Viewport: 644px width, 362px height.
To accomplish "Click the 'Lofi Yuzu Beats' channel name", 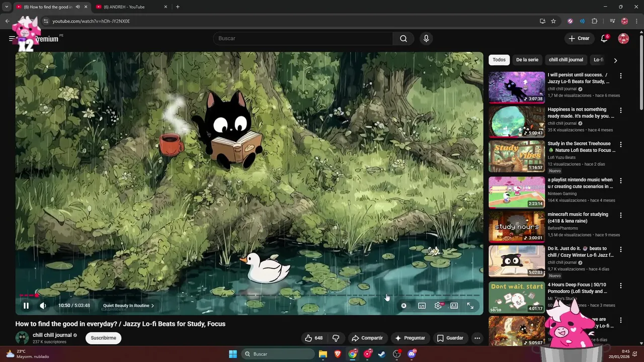I will point(562,157).
